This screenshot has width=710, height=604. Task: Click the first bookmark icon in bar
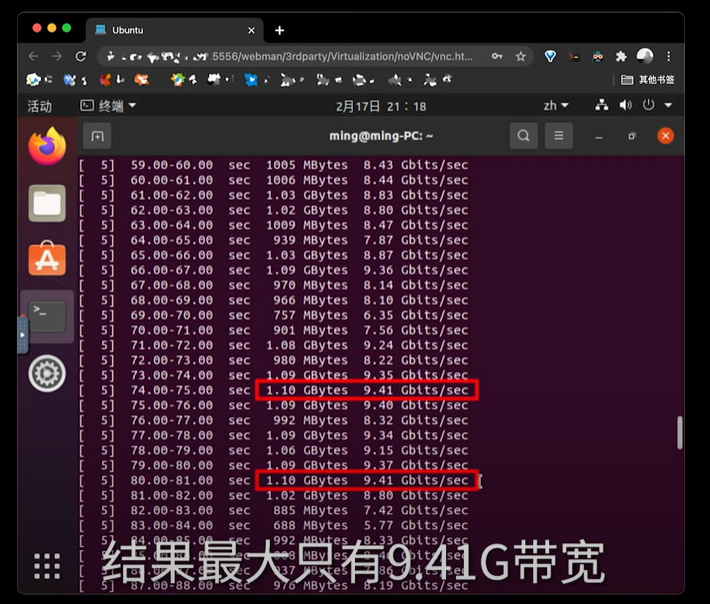point(34,80)
